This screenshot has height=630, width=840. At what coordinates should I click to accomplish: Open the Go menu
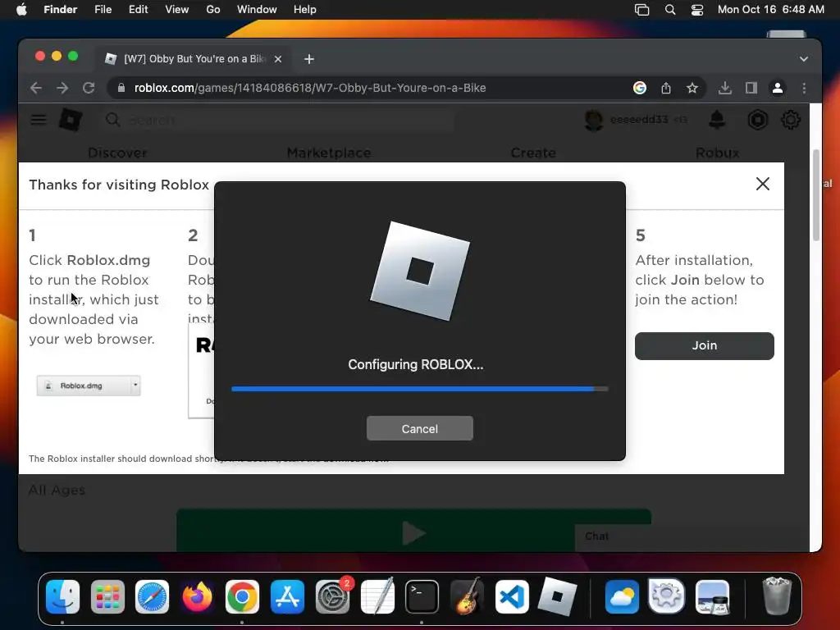[213, 10]
